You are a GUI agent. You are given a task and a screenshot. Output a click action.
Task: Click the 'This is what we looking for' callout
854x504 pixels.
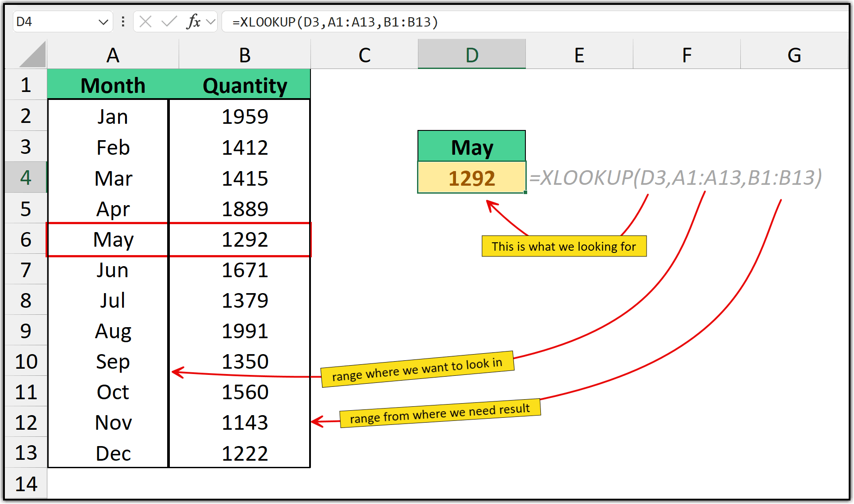[564, 246]
